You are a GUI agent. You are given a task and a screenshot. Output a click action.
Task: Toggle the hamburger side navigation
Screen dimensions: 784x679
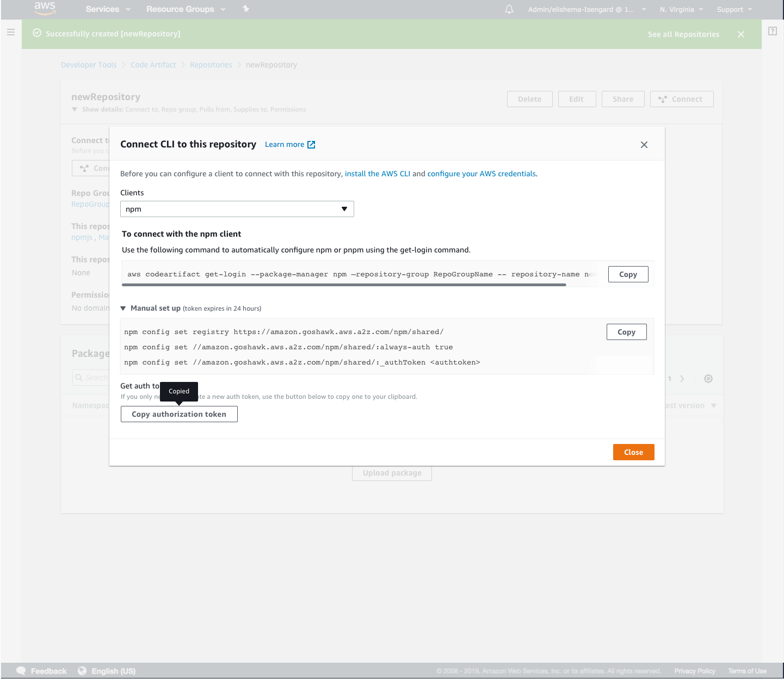(x=10, y=32)
